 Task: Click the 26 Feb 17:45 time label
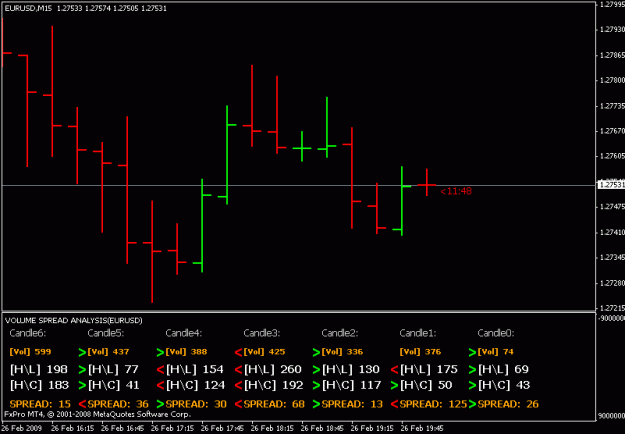(x=223, y=428)
